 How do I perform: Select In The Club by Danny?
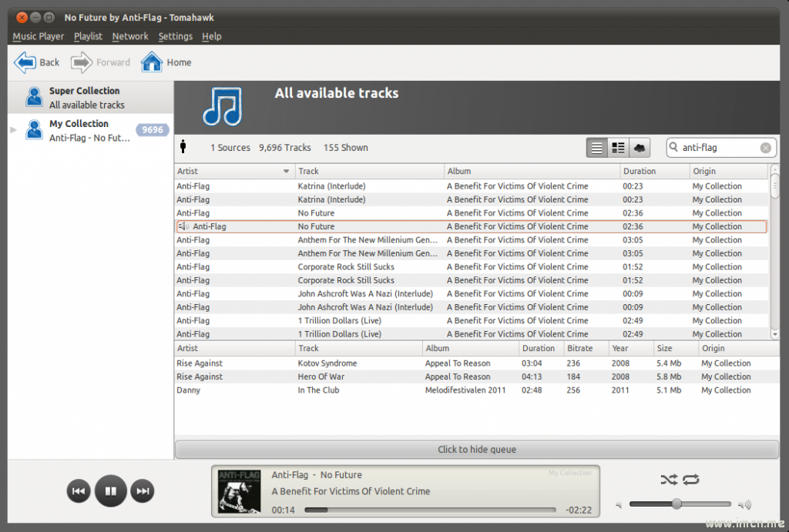476,390
